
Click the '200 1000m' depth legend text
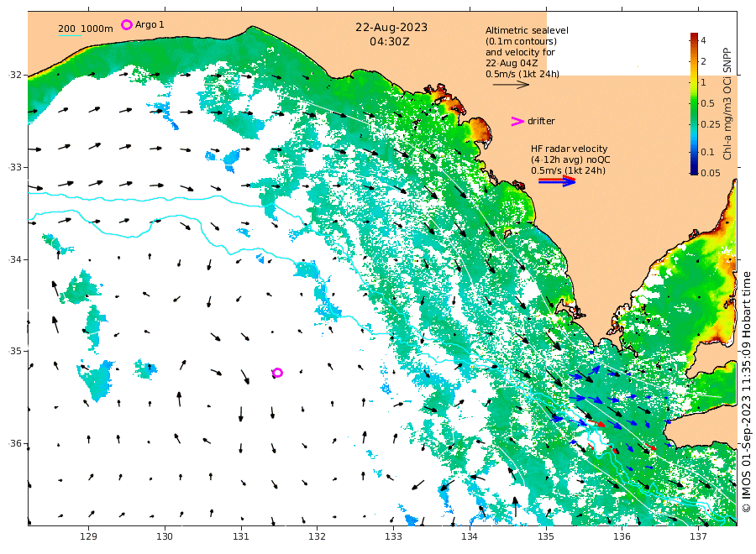point(86,29)
